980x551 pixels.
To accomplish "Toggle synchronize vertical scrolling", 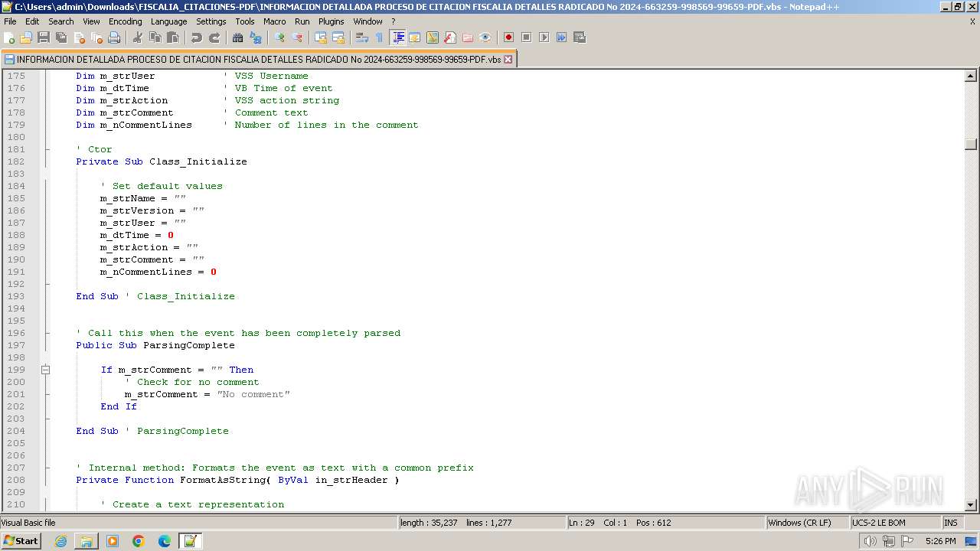I will tap(321, 37).
